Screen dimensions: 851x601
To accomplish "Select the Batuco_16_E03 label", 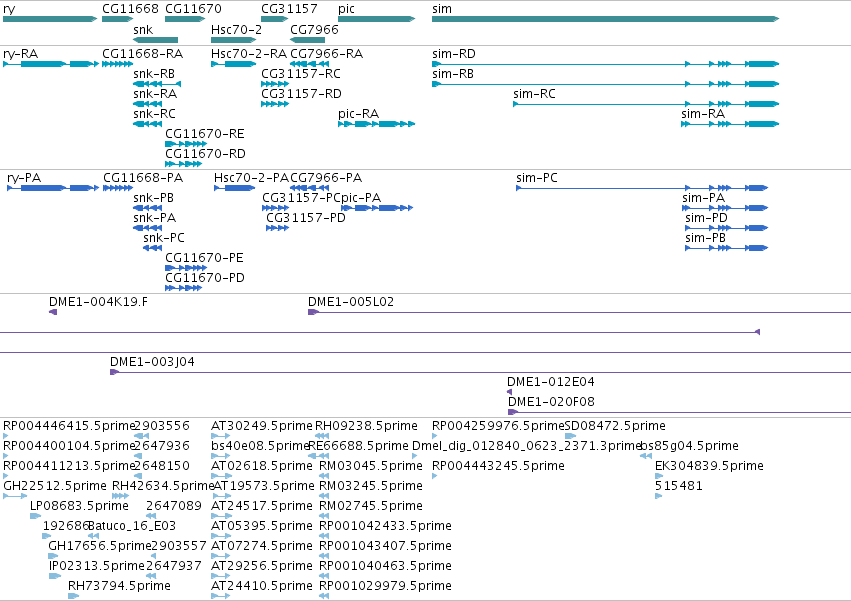I will pos(132,526).
